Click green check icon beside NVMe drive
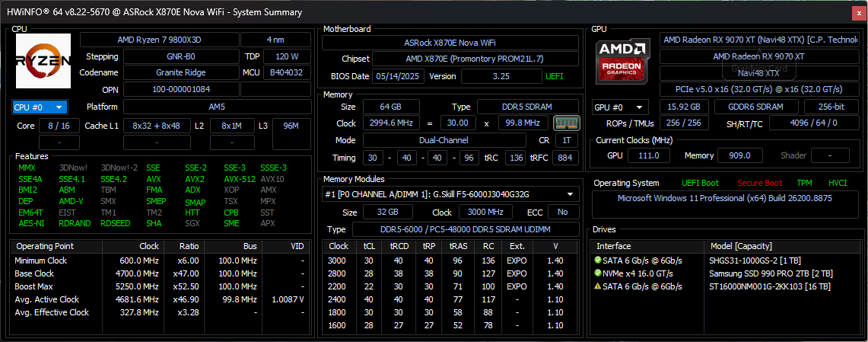 click(x=597, y=273)
